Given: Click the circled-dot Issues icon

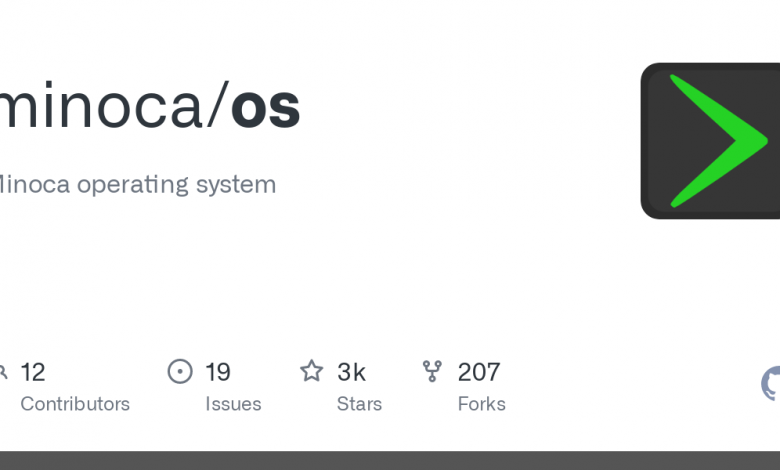Looking at the screenshot, I should (180, 372).
